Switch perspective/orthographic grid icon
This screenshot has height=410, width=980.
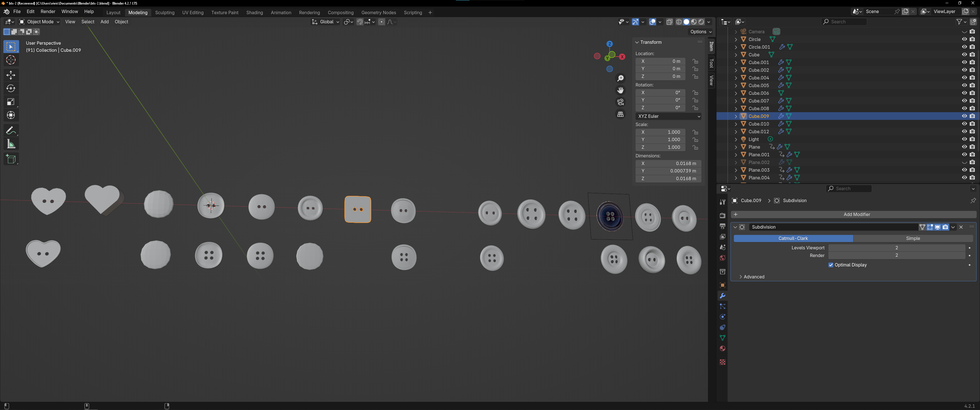coord(620,114)
